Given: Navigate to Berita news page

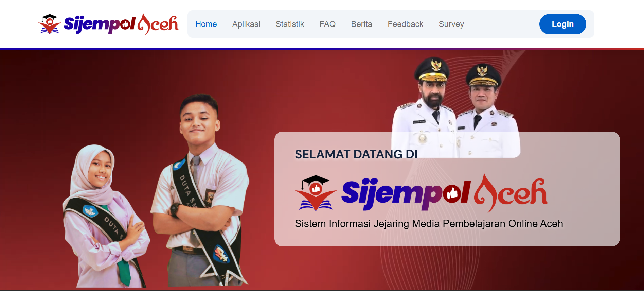Looking at the screenshot, I should point(361,24).
